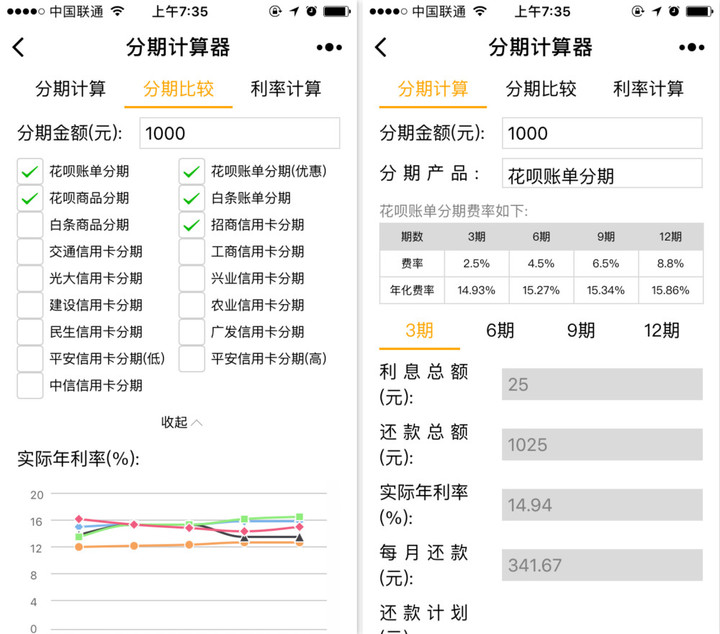Viewport: 720px width, 634px height.
Task: Check 民生信用卡分期 checkbox
Action: [x=30, y=332]
